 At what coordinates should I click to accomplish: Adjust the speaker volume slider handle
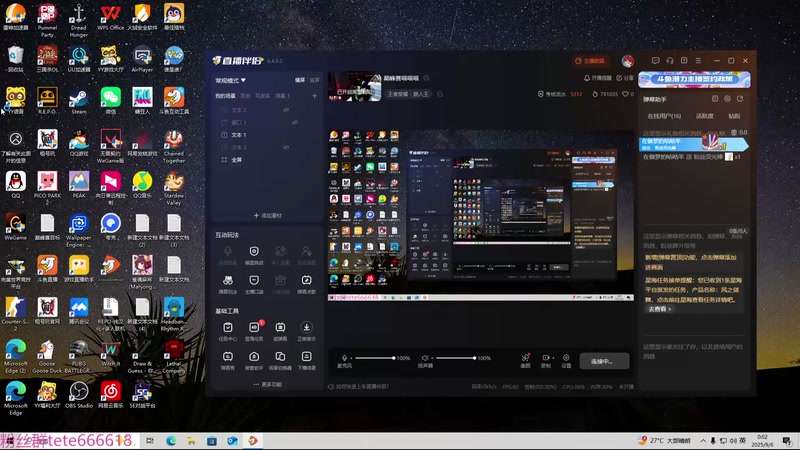474,358
